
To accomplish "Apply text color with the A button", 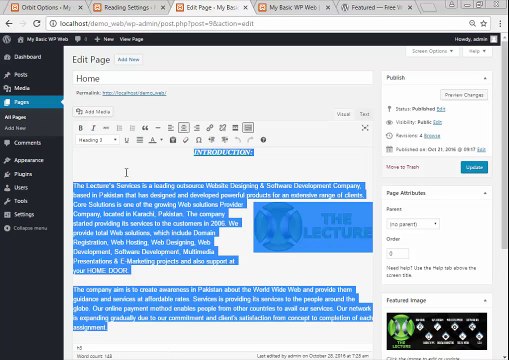I will [152, 140].
